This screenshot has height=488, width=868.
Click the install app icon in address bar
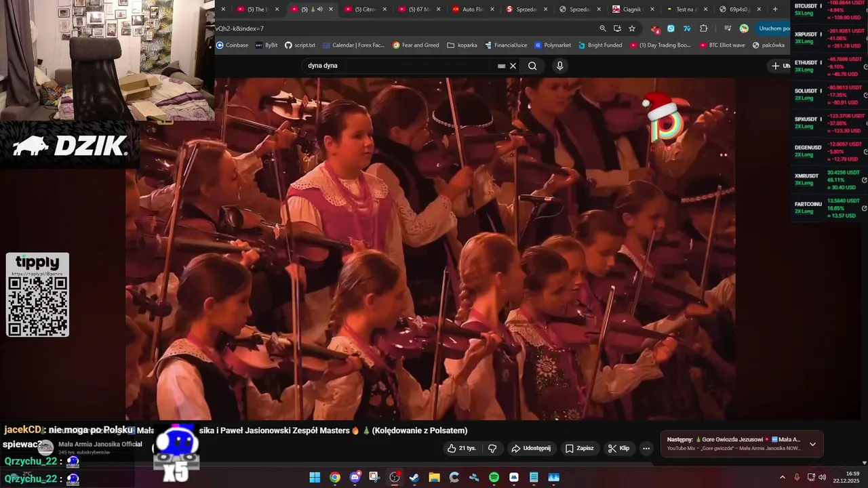pyautogui.click(x=617, y=28)
